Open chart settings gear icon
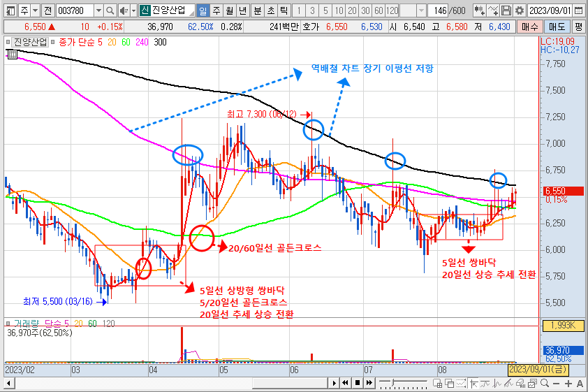This screenshot has width=588, height=392. click(x=520, y=10)
